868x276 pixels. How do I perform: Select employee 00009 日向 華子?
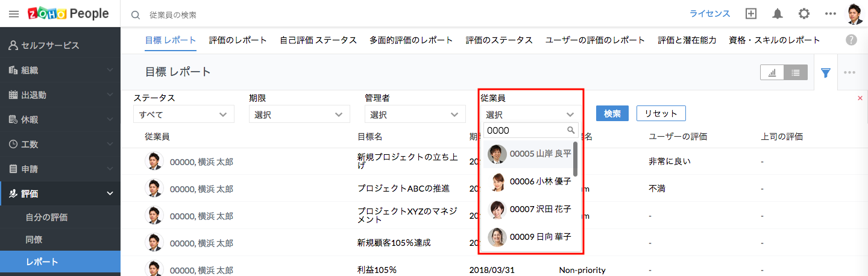pyautogui.click(x=528, y=237)
